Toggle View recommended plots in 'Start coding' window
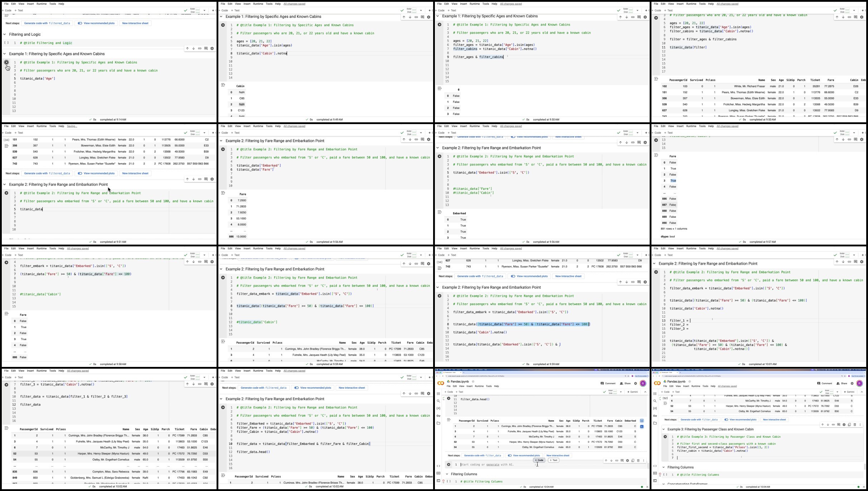The width and height of the screenshot is (868, 491). [524, 455]
